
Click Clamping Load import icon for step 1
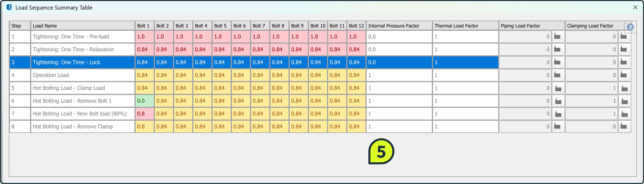[x=624, y=37]
